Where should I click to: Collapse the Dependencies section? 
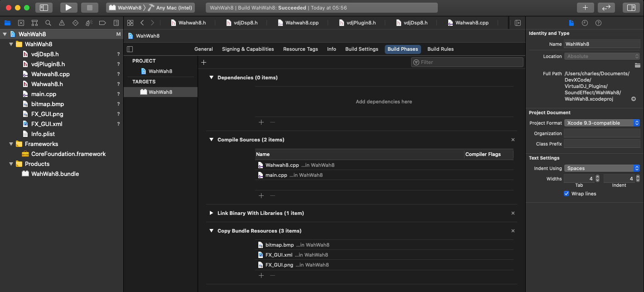[211, 78]
